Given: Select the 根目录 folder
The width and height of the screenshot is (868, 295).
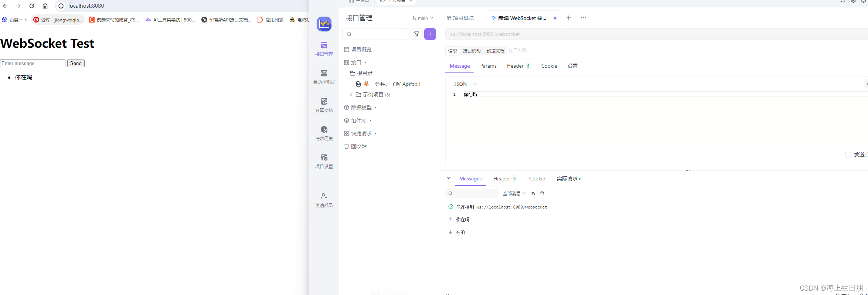Looking at the screenshot, I should click(x=361, y=73).
